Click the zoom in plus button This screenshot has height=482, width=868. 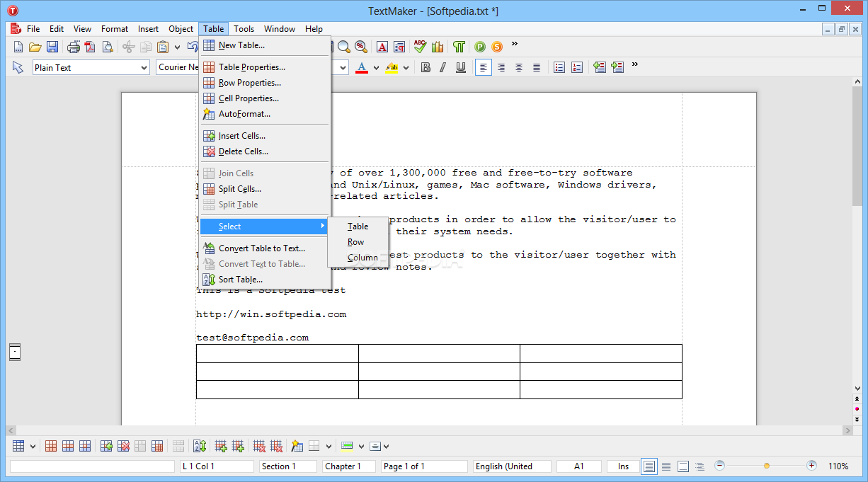[811, 466]
